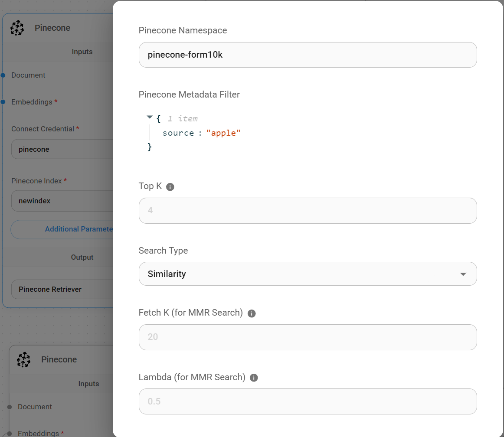Click the Lambda input field
The width and height of the screenshot is (504, 437).
point(308,401)
